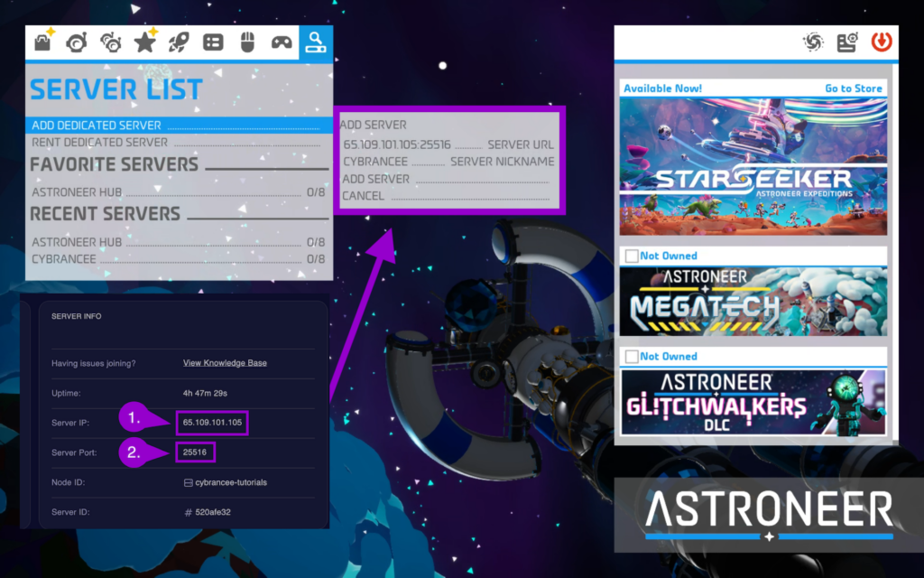Select Cybrancee under Recent Servers
Viewport: 924px width, 578px height.
coord(180,259)
